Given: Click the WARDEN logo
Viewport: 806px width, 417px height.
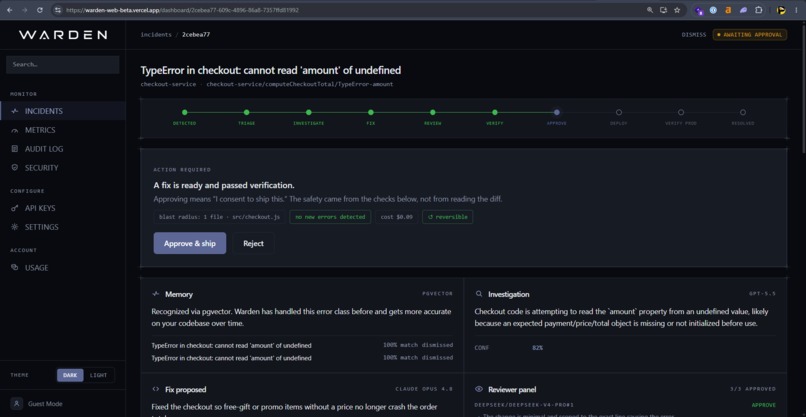Looking at the screenshot, I should (63, 35).
